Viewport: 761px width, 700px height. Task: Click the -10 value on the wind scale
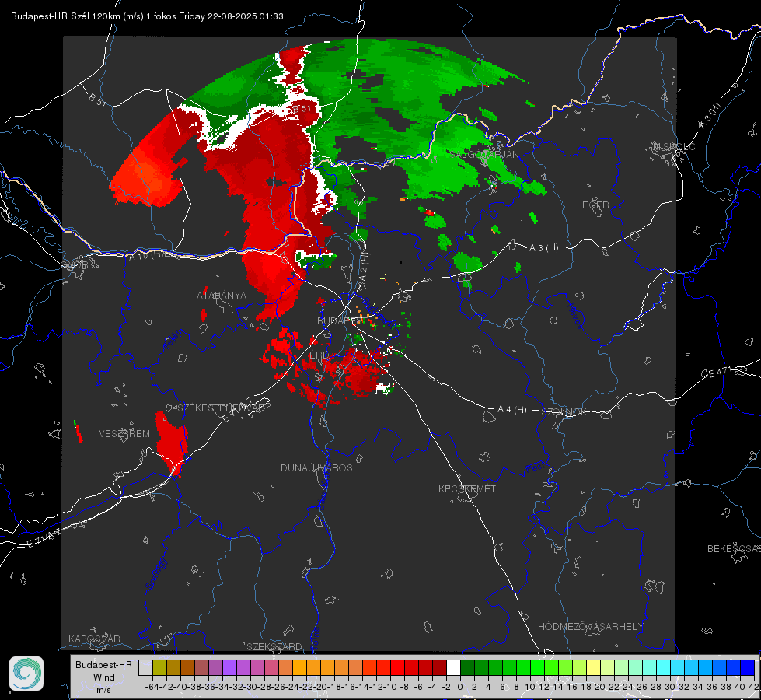click(390, 687)
